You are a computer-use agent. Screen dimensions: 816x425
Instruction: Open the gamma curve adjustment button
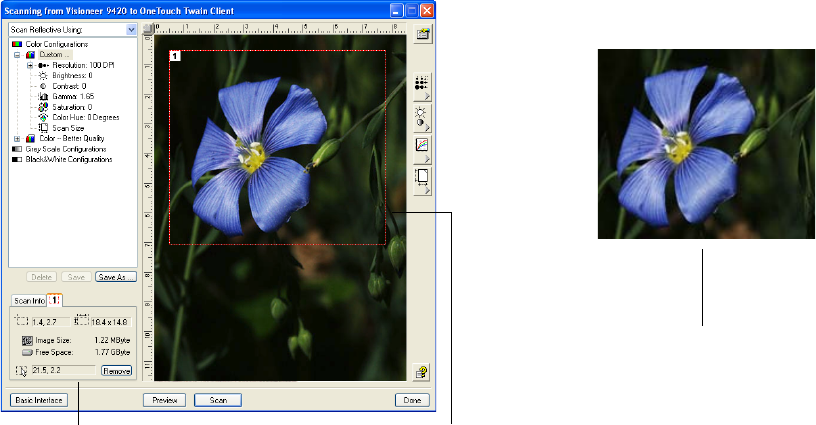(422, 148)
